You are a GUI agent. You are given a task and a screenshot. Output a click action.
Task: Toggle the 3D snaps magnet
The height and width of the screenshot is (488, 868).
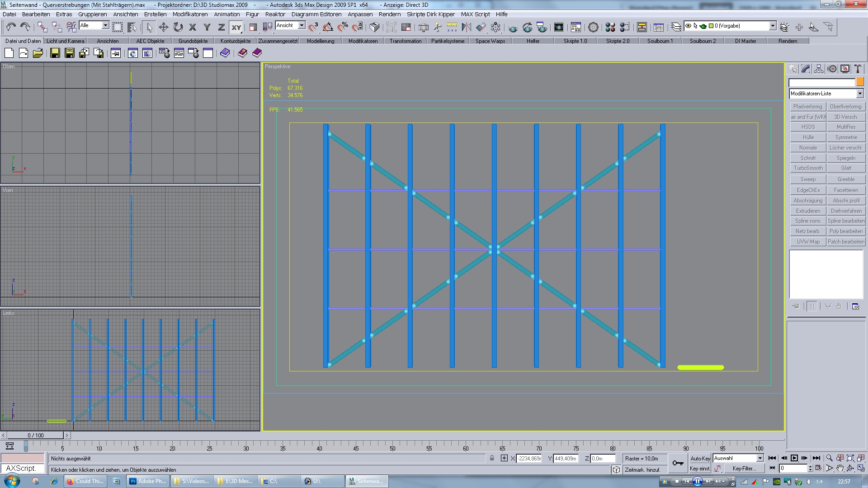[x=313, y=27]
